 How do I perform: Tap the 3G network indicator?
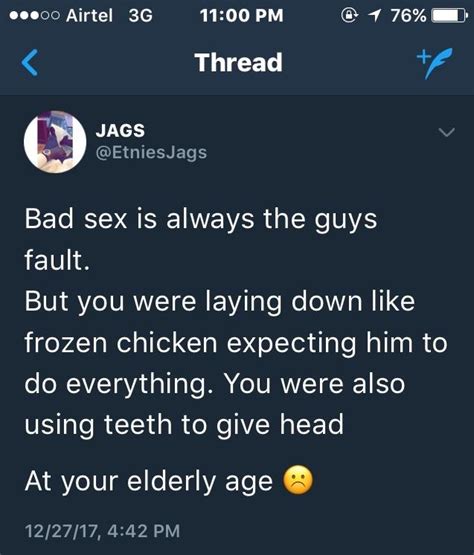coord(141,16)
